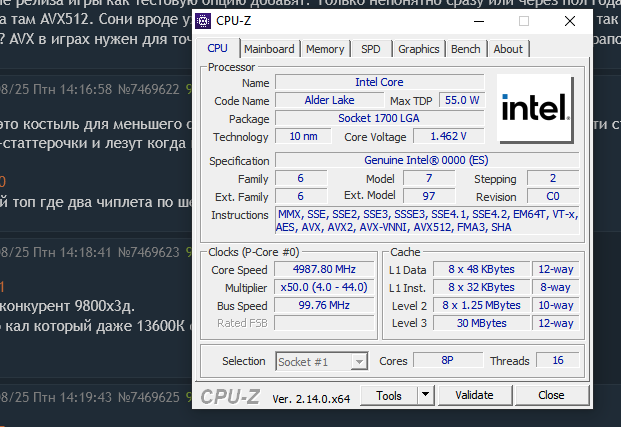Click the Intel logo image
621x427 pixels.
(535, 108)
